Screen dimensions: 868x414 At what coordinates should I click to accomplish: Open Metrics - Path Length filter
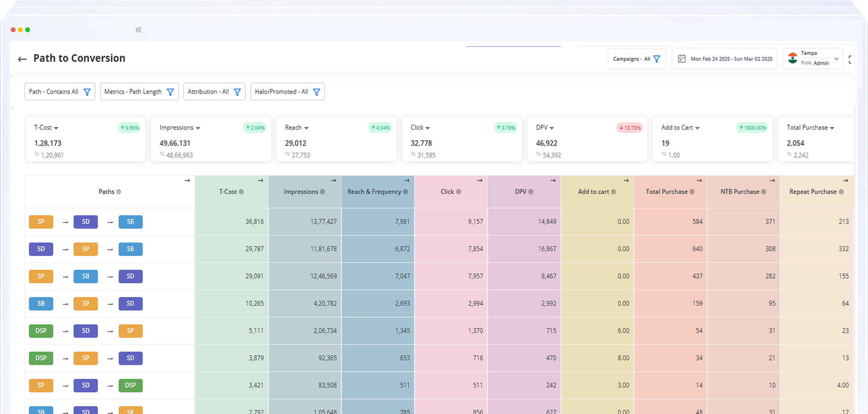click(139, 92)
